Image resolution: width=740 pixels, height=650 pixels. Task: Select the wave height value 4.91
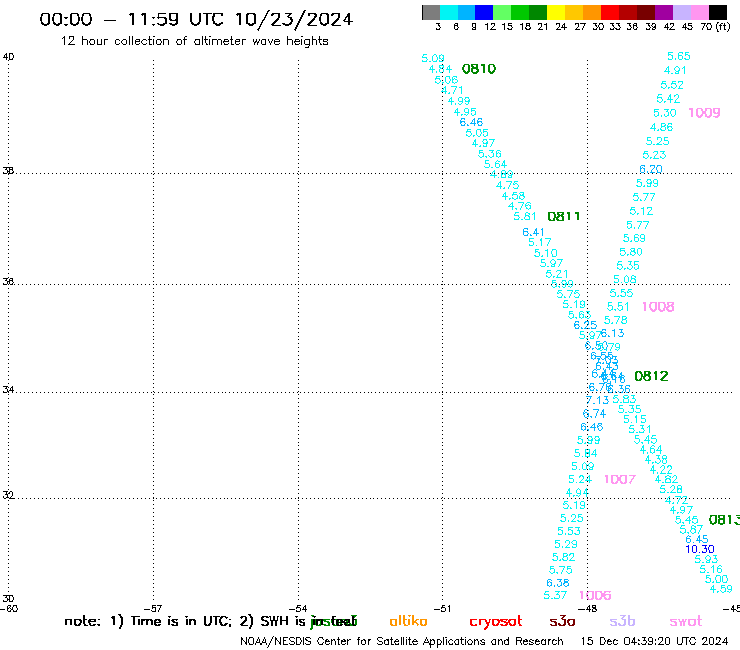pyautogui.click(x=675, y=70)
